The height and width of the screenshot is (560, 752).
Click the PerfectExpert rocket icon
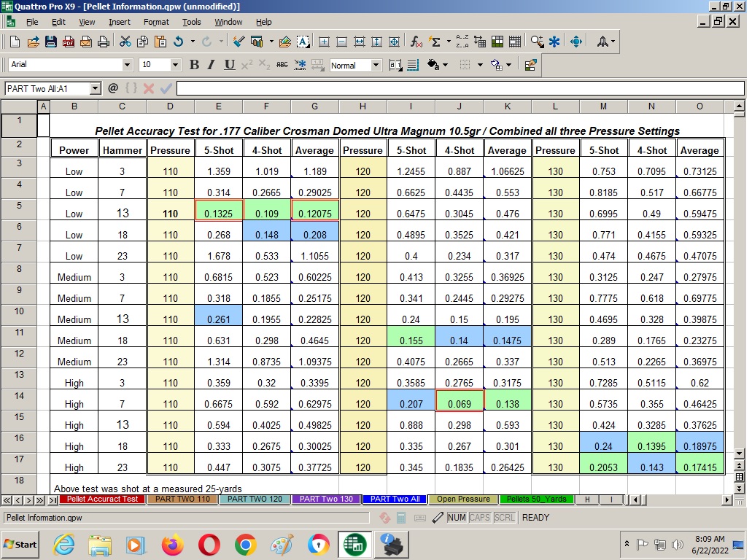coord(603,42)
